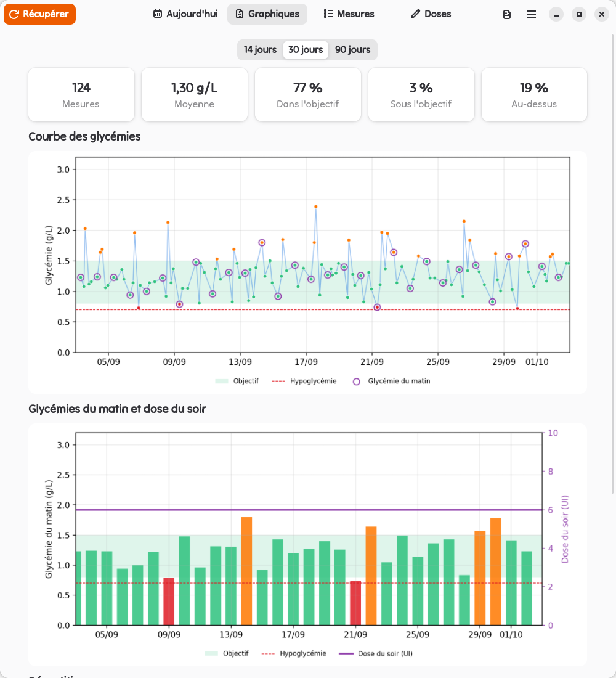616x678 pixels.
Task: Maximize the application window
Action: pos(579,14)
